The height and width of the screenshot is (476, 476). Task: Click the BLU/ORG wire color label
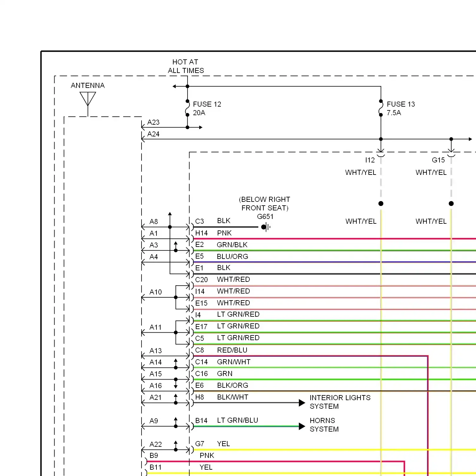coord(232,256)
